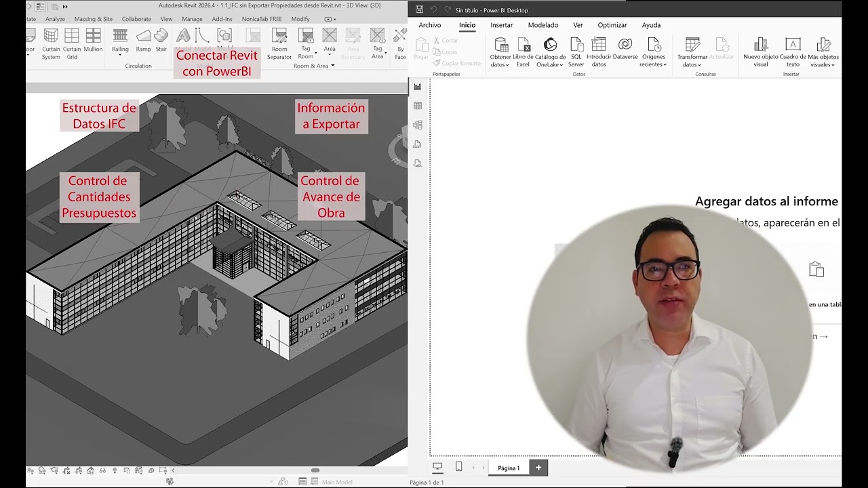This screenshot has height=488, width=868.
Task: Open the Add-Ins tab in Revit
Action: (222, 19)
